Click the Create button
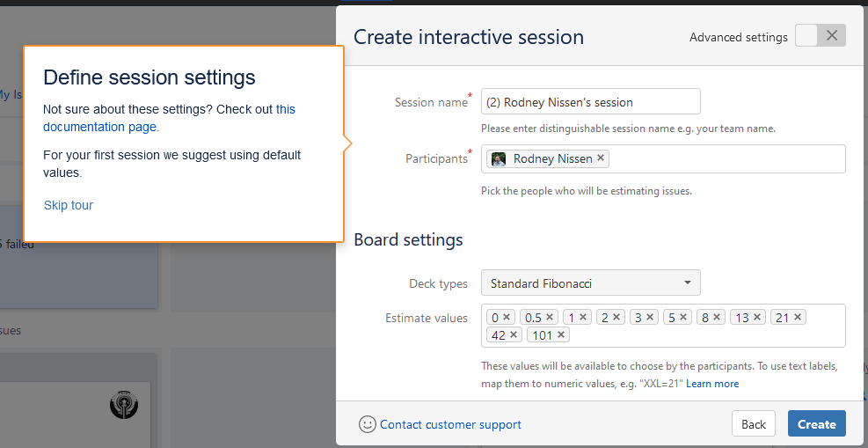The image size is (868, 448). [816, 424]
